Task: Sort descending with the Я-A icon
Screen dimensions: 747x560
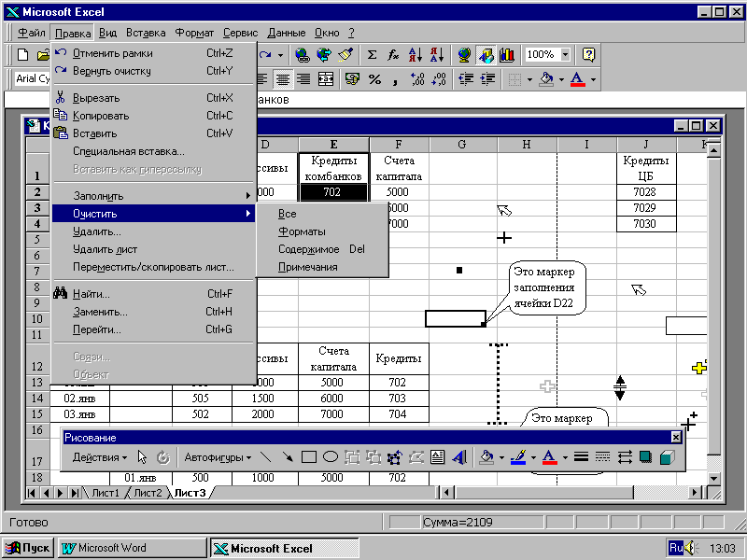Action: (436, 55)
